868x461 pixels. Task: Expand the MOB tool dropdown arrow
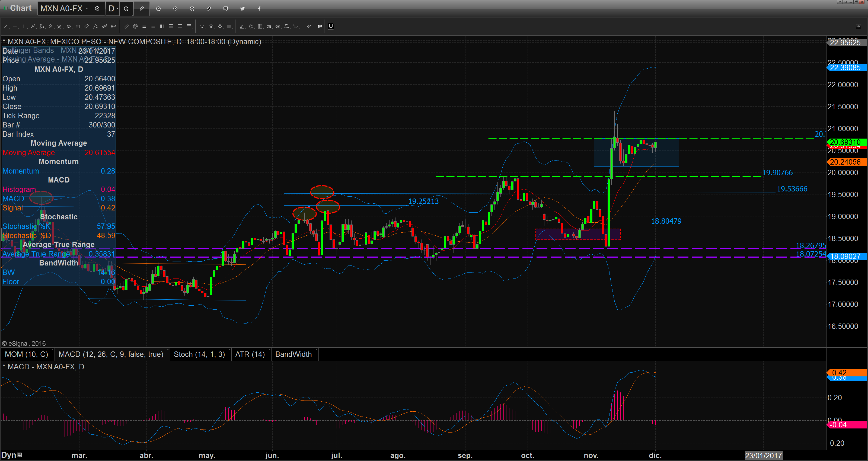(273, 28)
